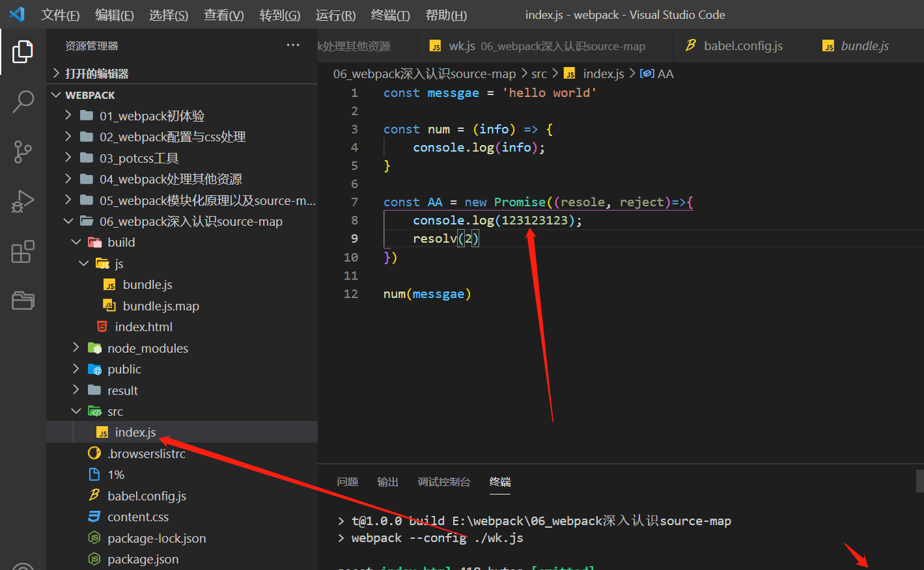Collapse the src folder
Image resolution: width=924 pixels, height=570 pixels.
point(76,411)
